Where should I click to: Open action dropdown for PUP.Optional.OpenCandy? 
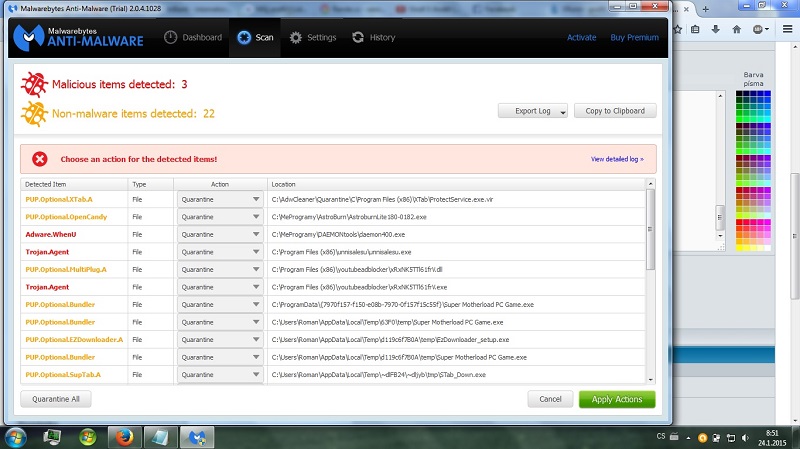coord(220,217)
